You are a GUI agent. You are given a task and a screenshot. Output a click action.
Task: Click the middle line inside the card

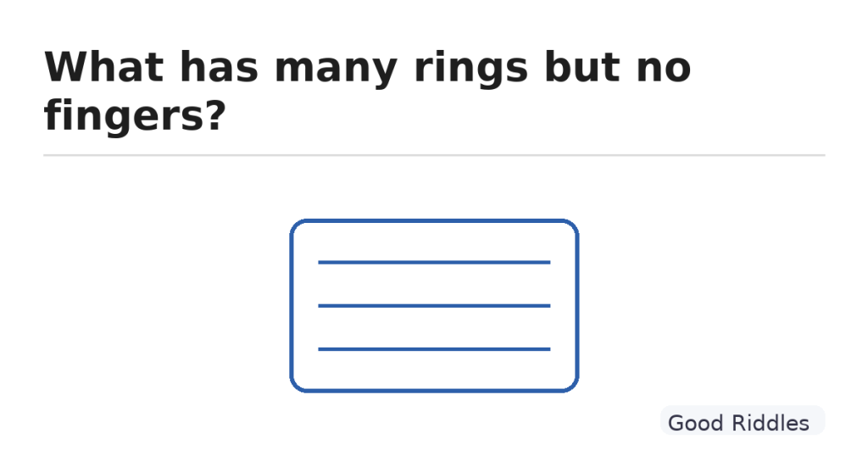[434, 305]
